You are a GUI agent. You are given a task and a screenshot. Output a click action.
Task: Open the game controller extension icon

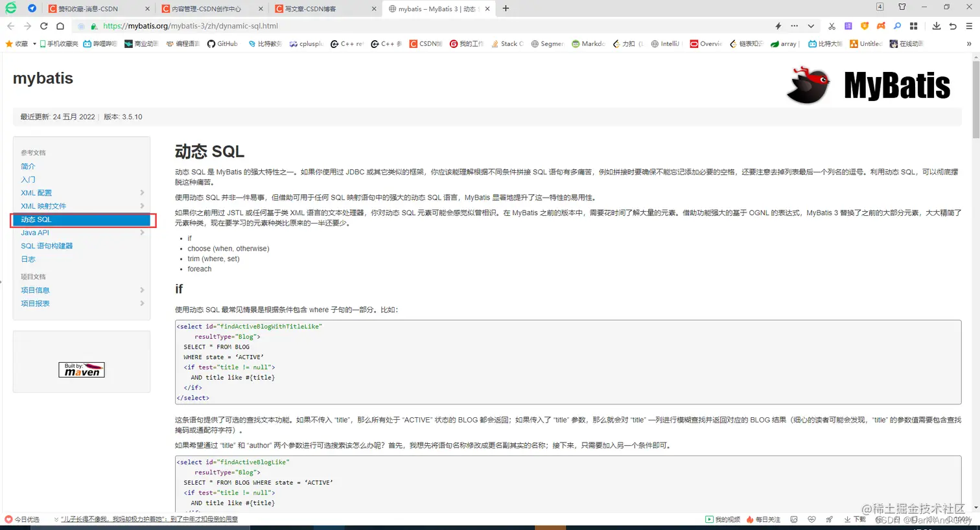pyautogui.click(x=881, y=26)
